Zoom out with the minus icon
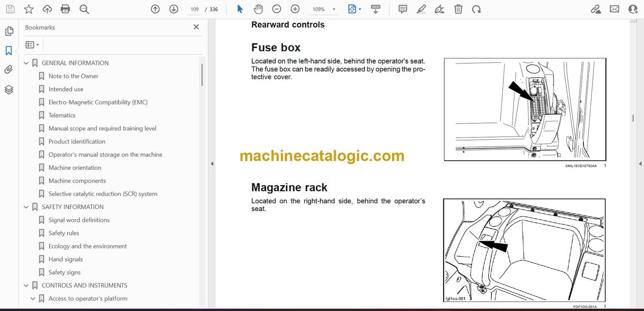The image size is (644, 311). click(277, 9)
